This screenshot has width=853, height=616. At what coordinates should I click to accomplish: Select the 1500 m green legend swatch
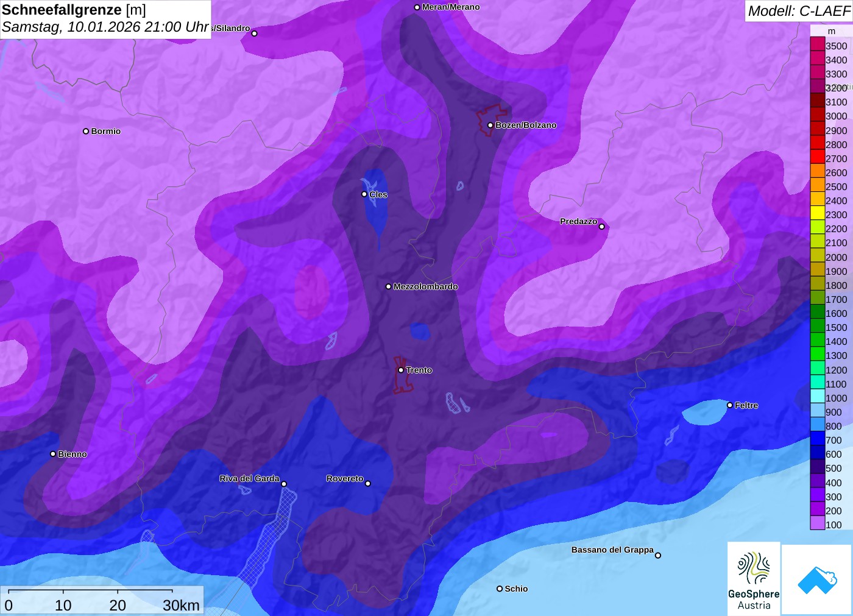818,326
